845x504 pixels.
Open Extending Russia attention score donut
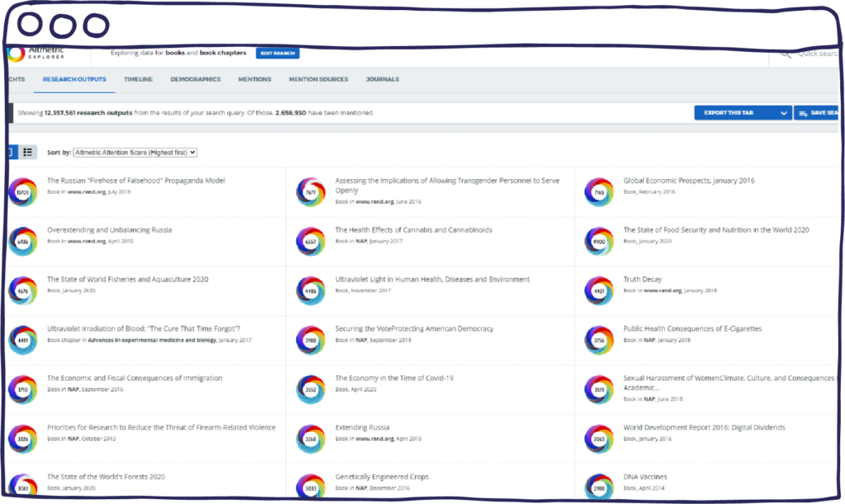[x=311, y=439]
